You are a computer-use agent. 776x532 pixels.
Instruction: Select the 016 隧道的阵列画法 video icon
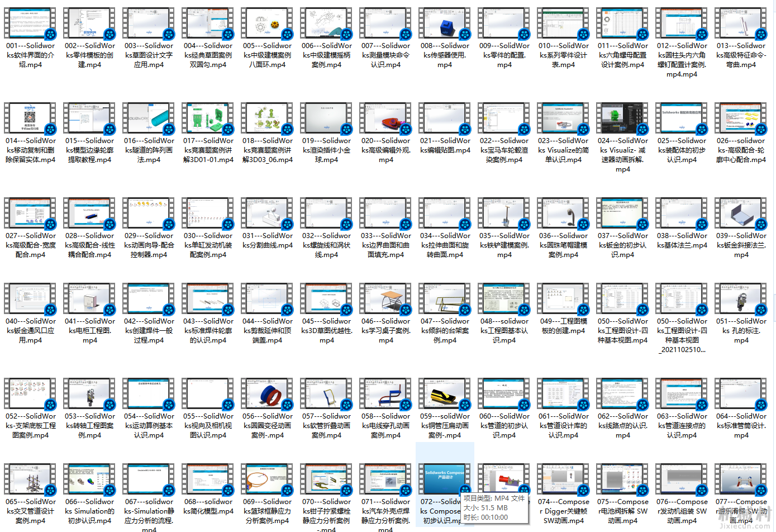pyautogui.click(x=149, y=118)
